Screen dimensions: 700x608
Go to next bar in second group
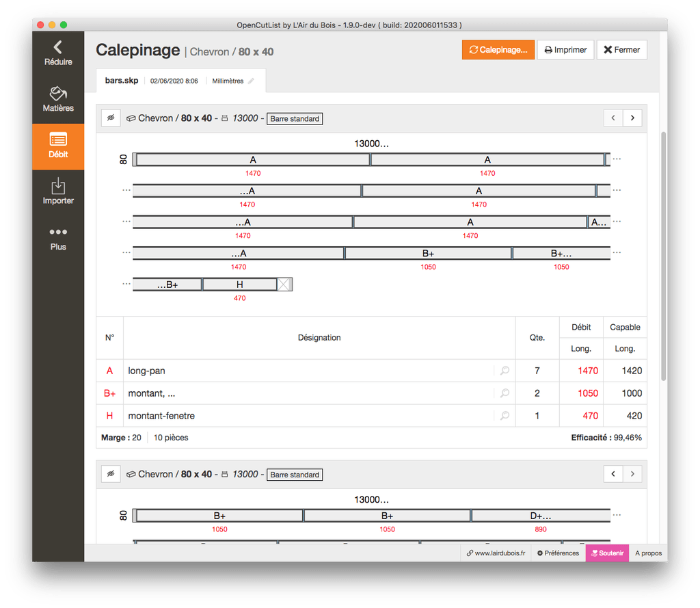pos(632,474)
